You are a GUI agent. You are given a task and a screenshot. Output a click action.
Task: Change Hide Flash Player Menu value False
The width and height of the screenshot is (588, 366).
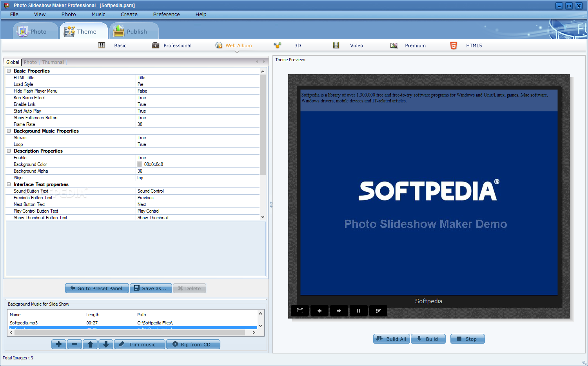point(198,91)
